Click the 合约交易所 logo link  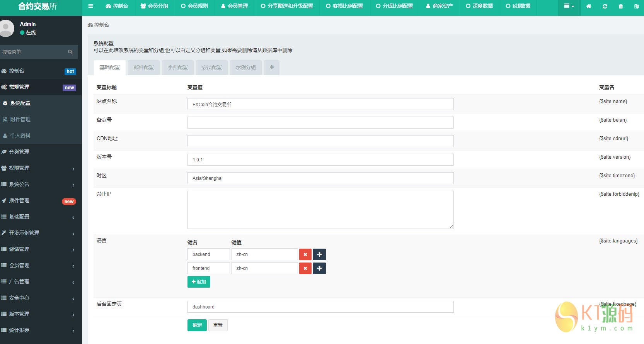(37, 7)
